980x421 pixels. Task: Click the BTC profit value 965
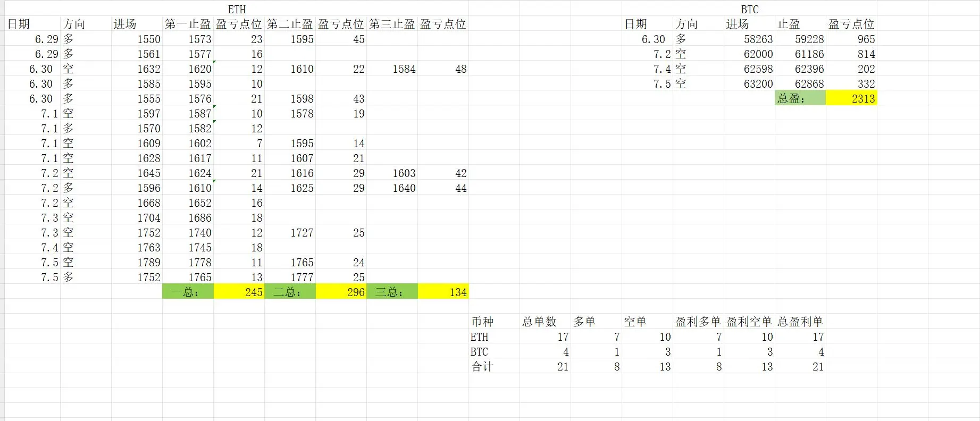[x=851, y=39]
